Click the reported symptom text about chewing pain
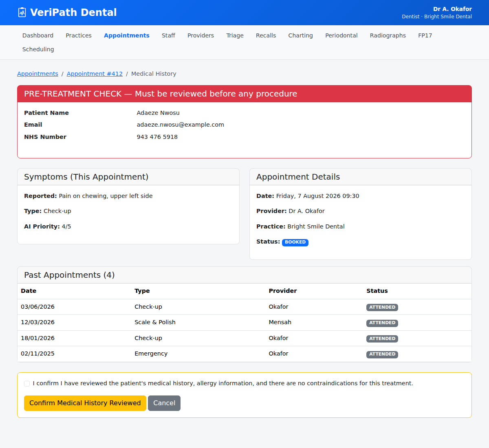This screenshot has height=448, width=489. (106, 196)
